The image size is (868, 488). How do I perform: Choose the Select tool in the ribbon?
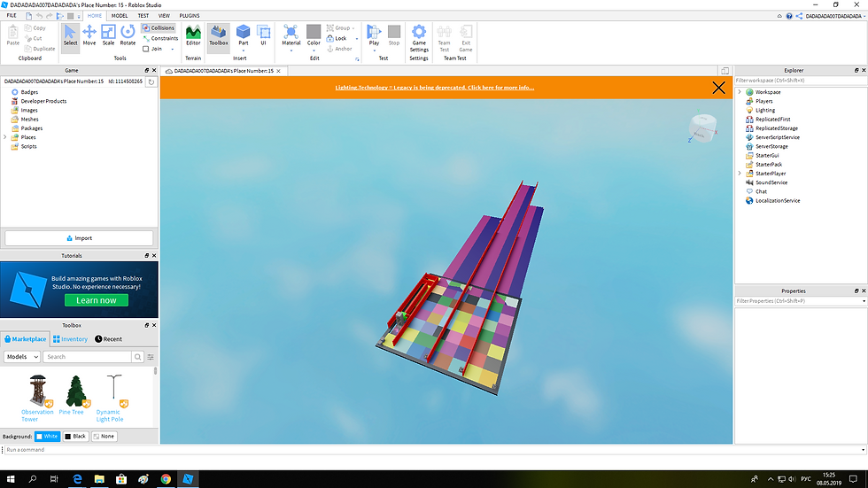[70, 36]
